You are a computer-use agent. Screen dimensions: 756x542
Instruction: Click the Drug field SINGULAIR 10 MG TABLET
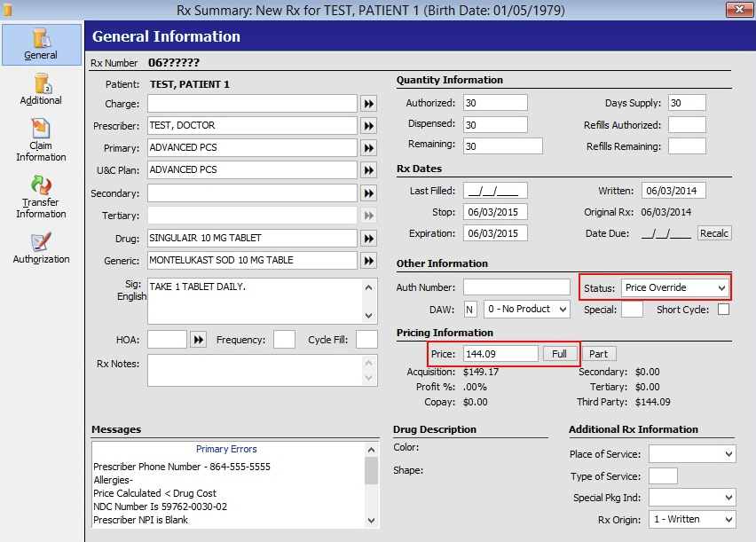(x=252, y=239)
